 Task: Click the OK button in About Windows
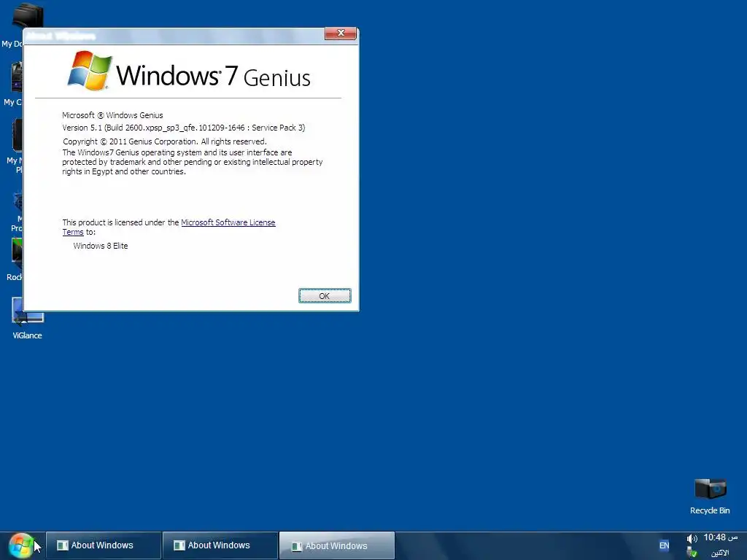click(325, 296)
